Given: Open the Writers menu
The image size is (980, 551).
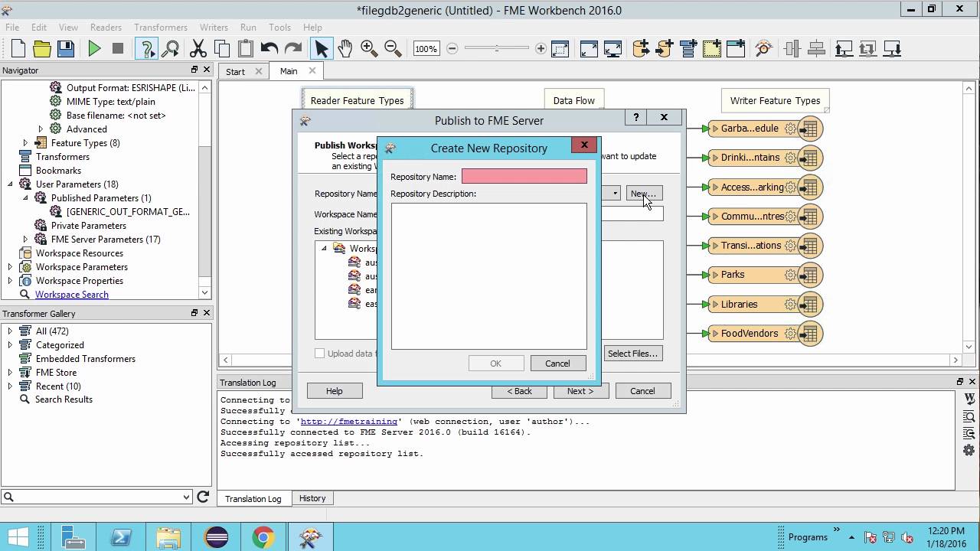Looking at the screenshot, I should [x=214, y=28].
